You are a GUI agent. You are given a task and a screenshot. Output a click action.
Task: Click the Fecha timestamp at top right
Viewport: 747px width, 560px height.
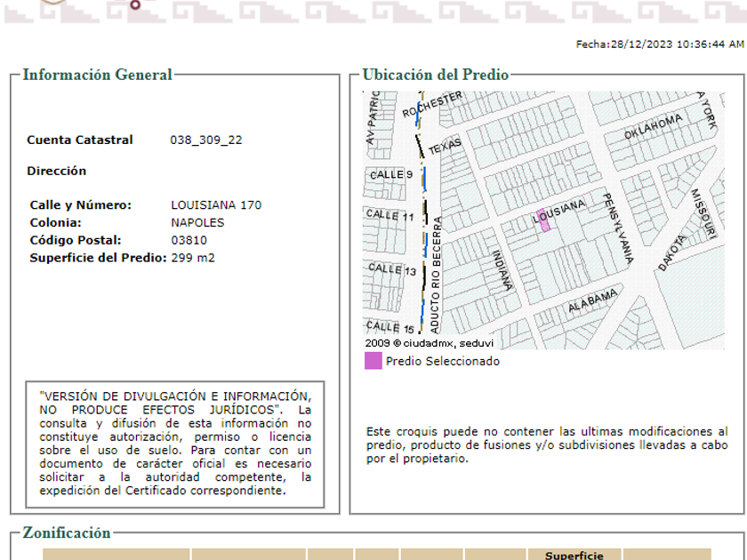pos(659,44)
